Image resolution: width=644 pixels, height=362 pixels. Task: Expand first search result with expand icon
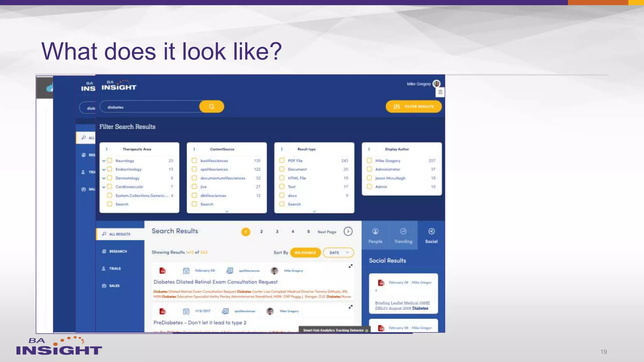tap(350, 266)
